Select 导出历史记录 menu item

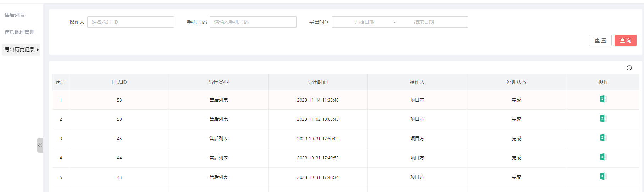20,50
